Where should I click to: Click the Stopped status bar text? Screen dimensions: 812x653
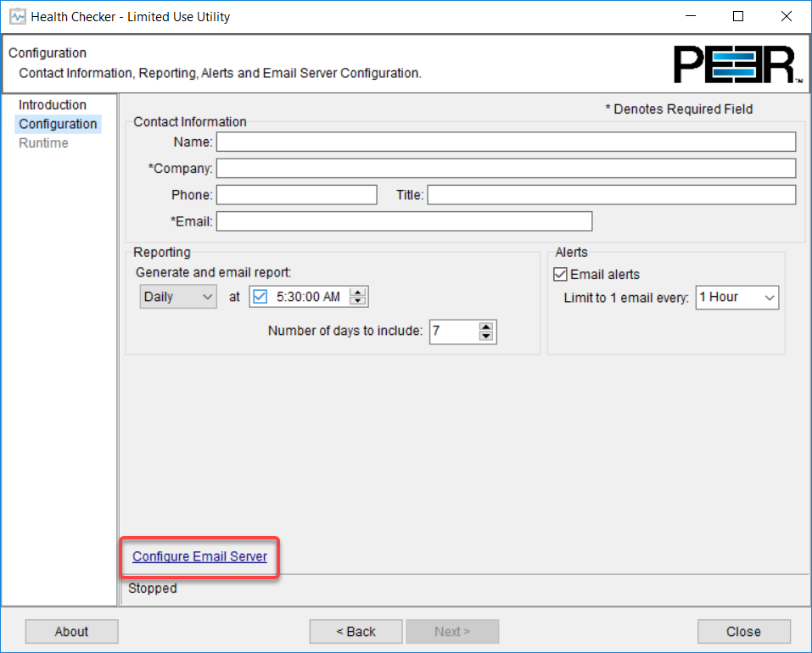[152, 588]
